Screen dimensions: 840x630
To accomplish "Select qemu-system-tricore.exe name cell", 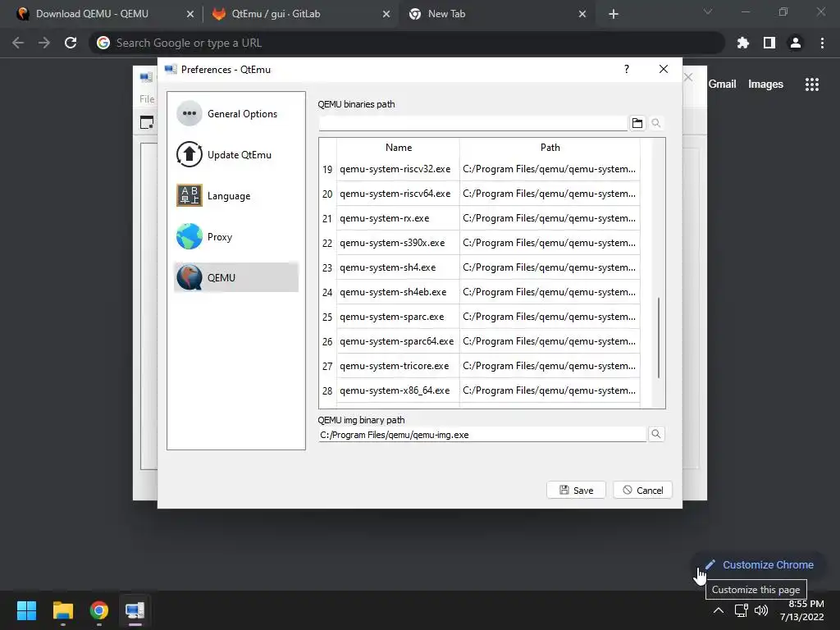I will tap(398, 366).
